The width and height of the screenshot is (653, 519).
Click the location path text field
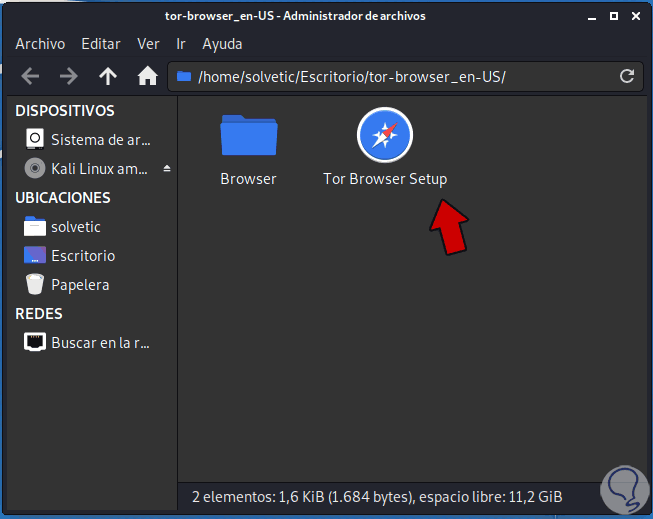(406, 77)
